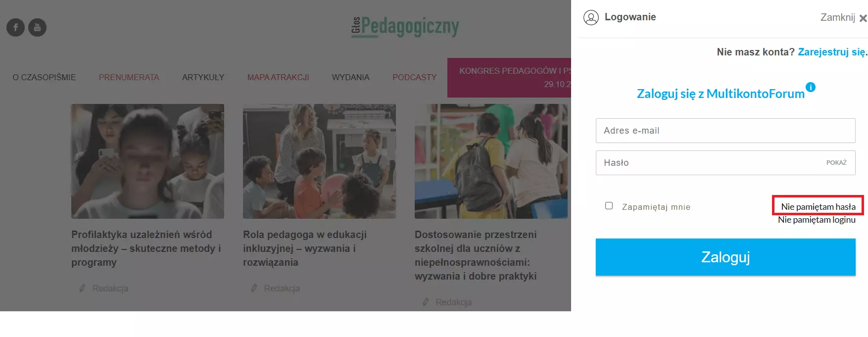This screenshot has width=868, height=337.
Task: Click the user profile icon next to Logowanie
Action: pyautogui.click(x=591, y=17)
